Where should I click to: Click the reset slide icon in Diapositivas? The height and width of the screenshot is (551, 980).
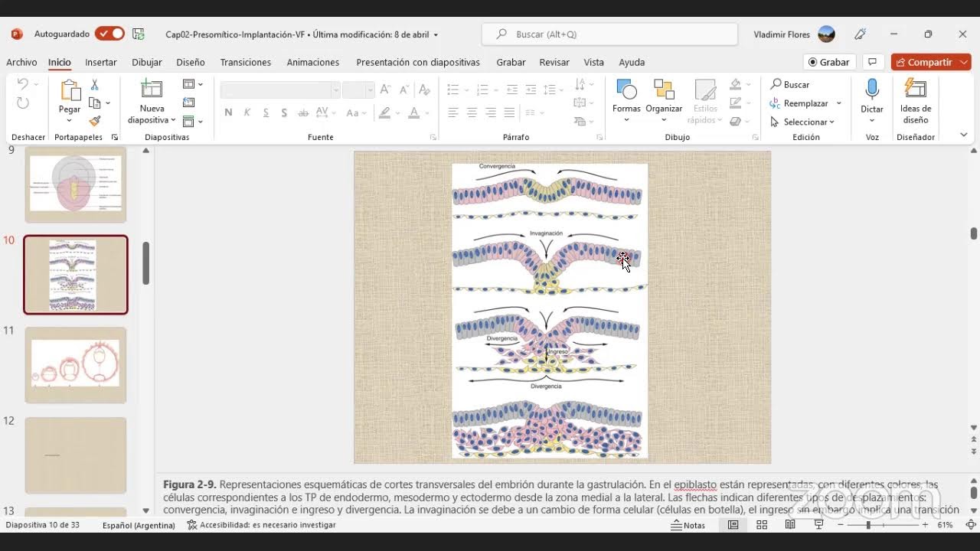(x=188, y=103)
